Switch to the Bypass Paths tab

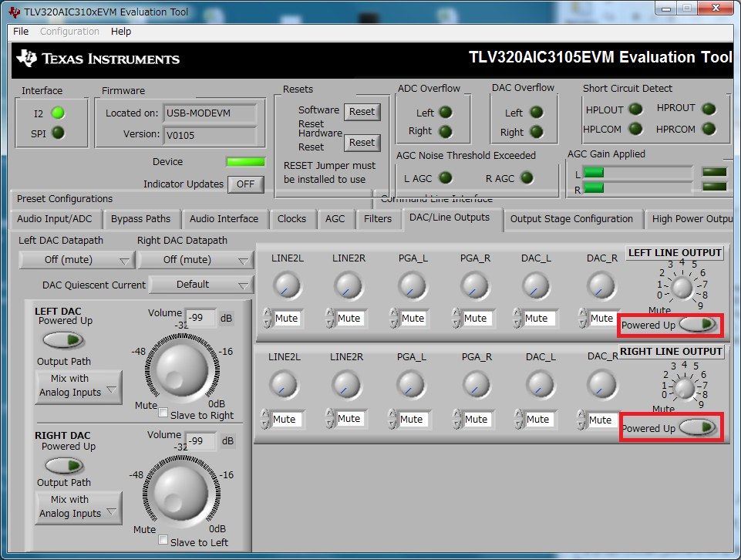[141, 219]
